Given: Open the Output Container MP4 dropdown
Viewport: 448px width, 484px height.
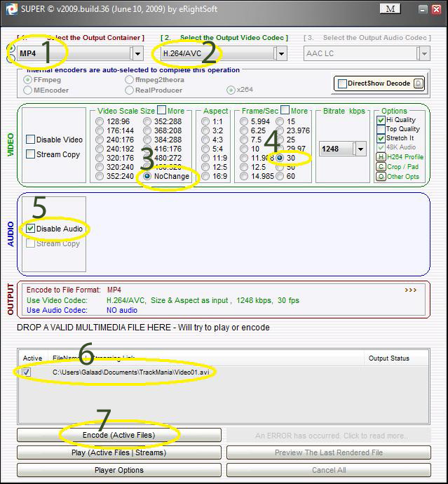Looking at the screenshot, I should point(137,54).
